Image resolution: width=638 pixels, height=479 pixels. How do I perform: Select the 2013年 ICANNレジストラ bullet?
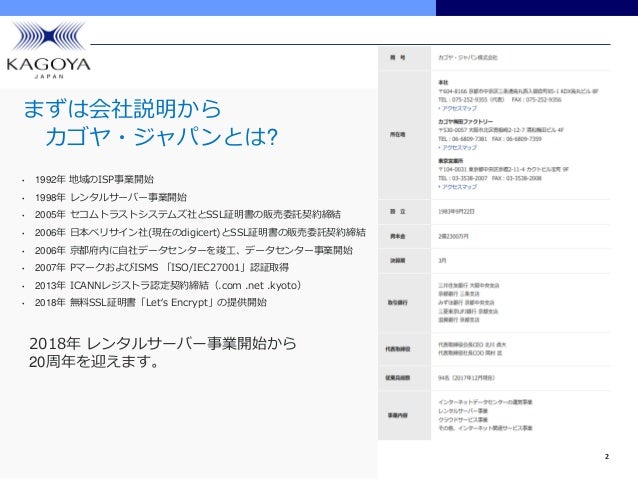coord(168,285)
